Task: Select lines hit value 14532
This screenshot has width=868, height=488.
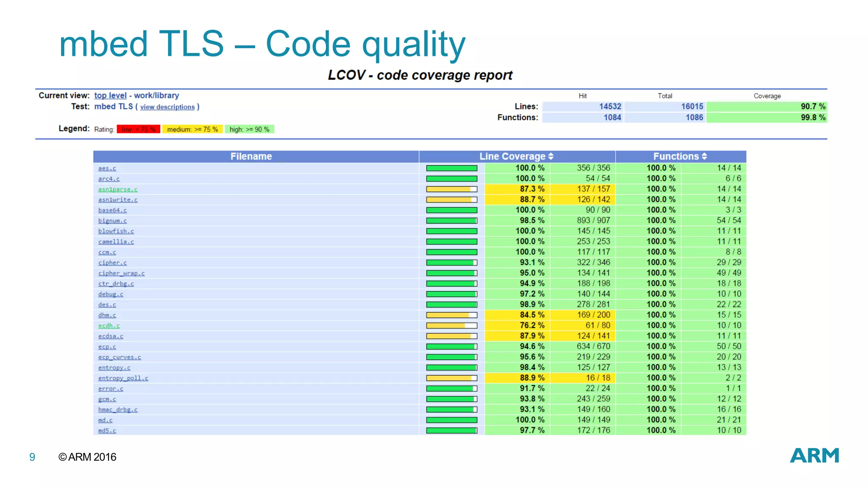Action: pyautogui.click(x=583, y=106)
